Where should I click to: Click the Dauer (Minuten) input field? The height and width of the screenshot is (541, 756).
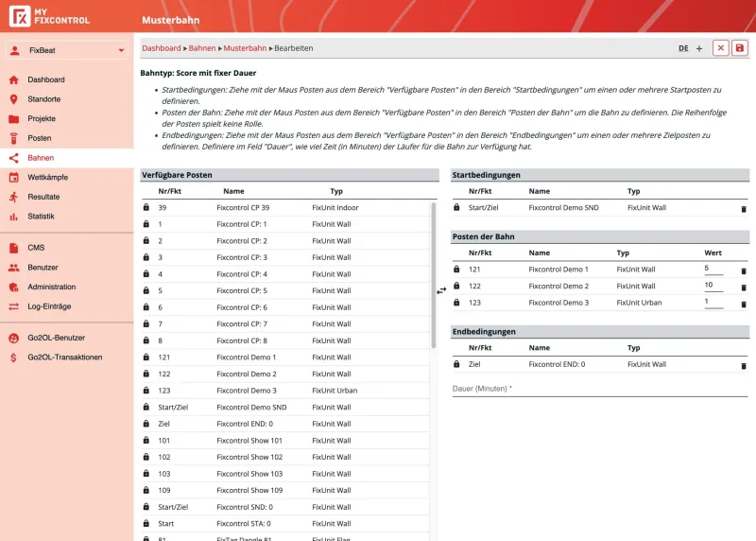click(x=600, y=389)
